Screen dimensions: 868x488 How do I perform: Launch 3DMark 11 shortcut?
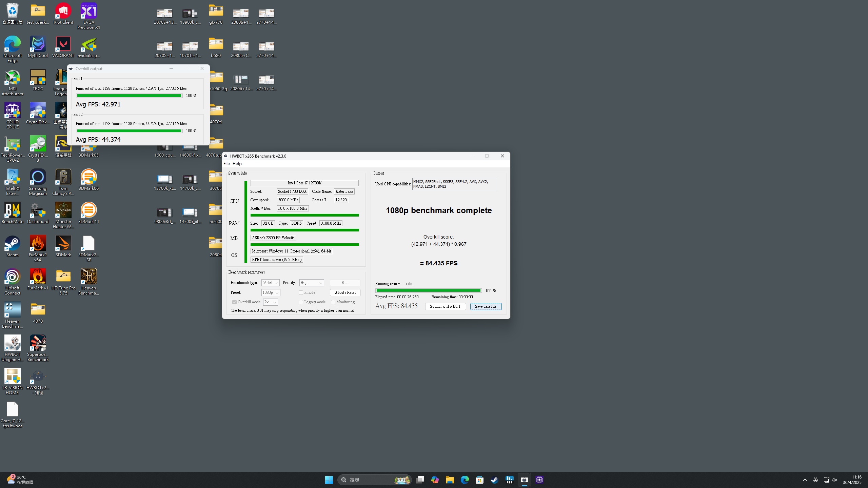(x=88, y=213)
